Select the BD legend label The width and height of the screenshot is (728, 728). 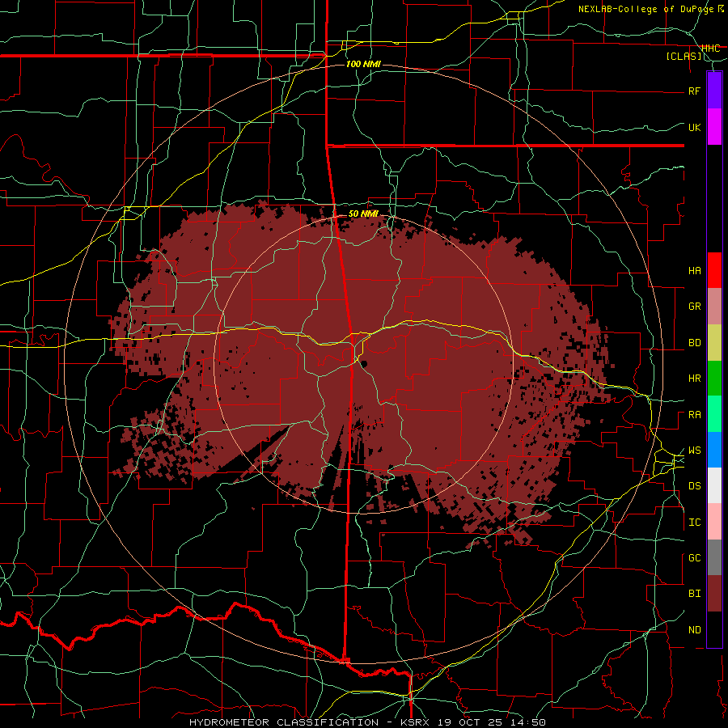coord(694,343)
